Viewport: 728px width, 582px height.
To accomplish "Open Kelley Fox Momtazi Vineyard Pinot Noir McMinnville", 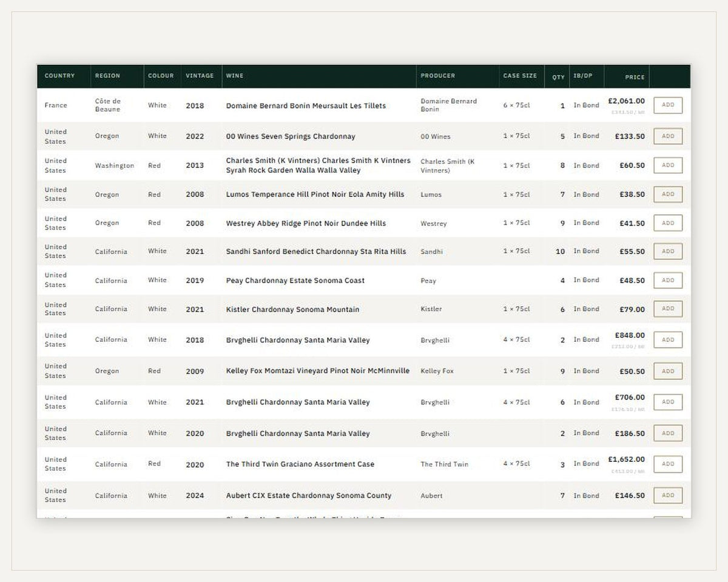I will pos(318,371).
